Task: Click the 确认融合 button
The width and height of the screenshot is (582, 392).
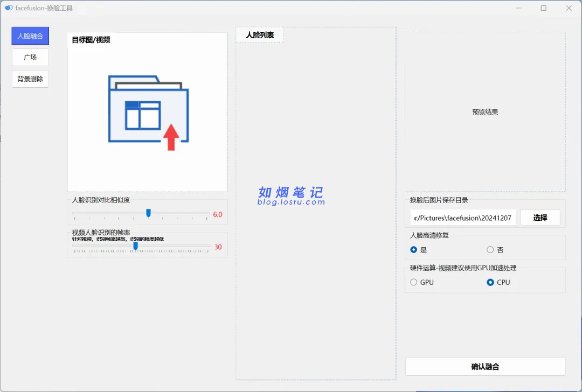Action: [x=485, y=367]
